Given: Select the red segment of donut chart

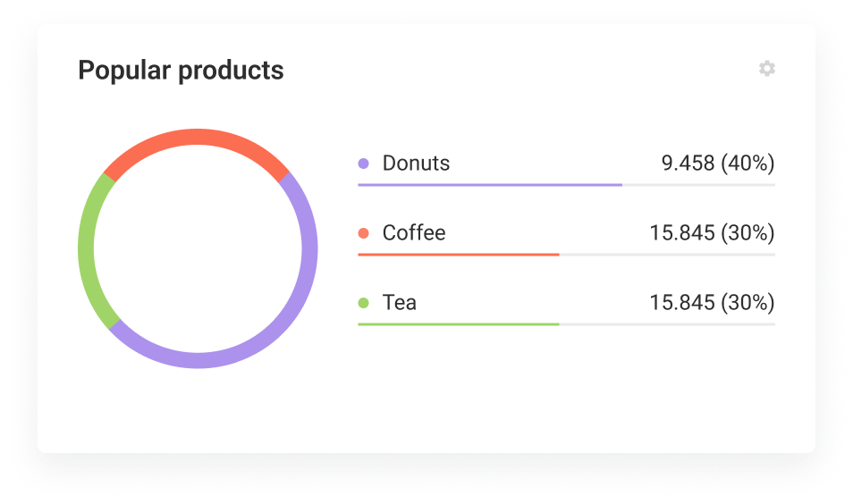Looking at the screenshot, I should click(198, 137).
